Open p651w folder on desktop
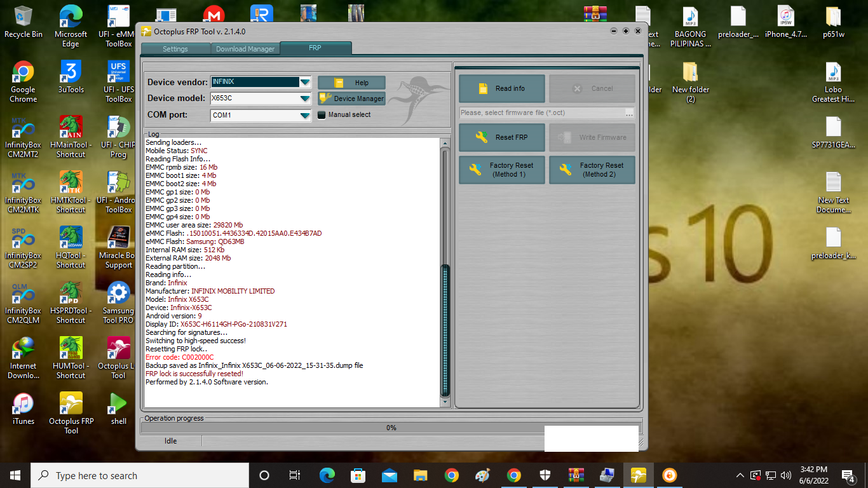The width and height of the screenshot is (868, 488). point(834,22)
